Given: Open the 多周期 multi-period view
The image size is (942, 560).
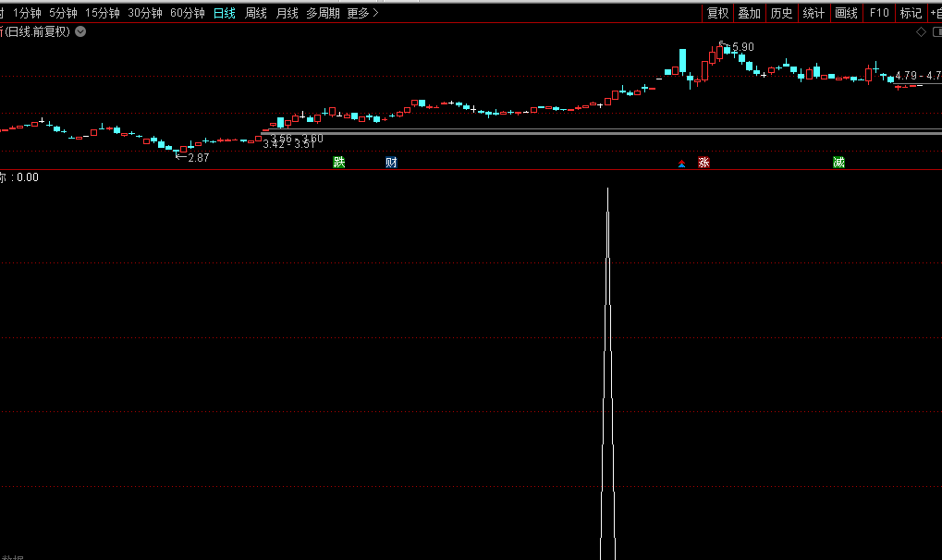Looking at the screenshot, I should (x=323, y=13).
